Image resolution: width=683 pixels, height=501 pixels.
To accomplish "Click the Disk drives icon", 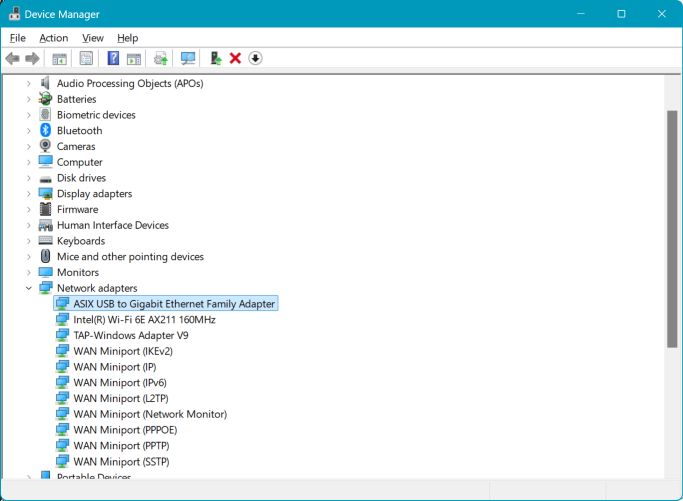I will tap(45, 179).
